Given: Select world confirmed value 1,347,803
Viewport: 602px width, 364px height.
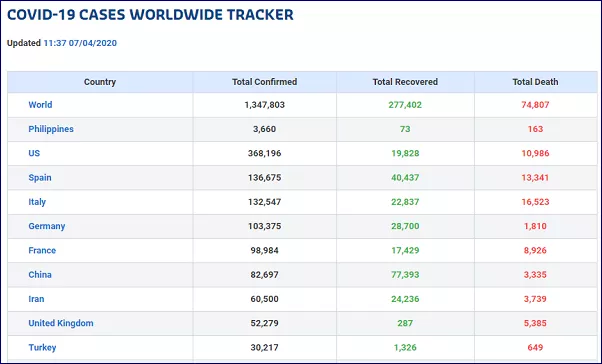Looking at the screenshot, I should click(x=265, y=105).
